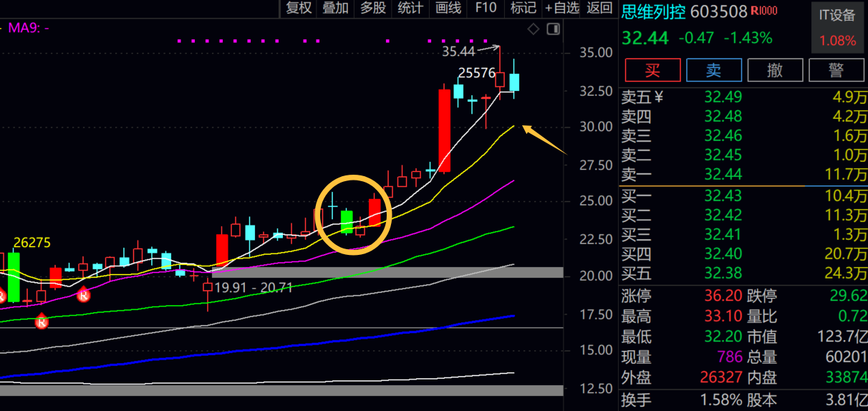
Task: Click the diamond marker icon above the chart
Action: [533, 29]
